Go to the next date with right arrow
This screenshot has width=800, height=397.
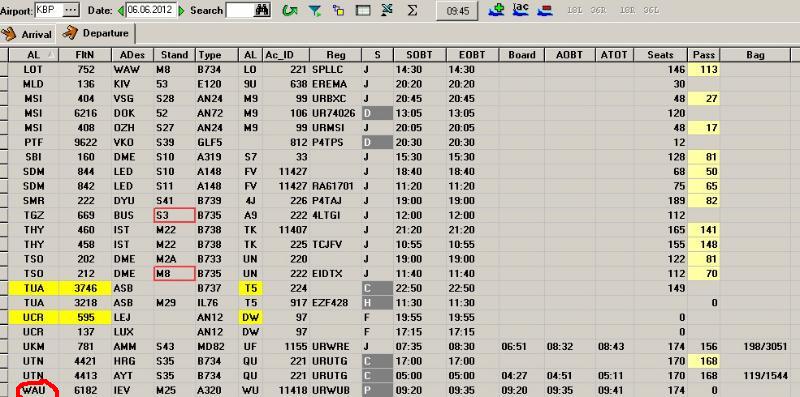(182, 10)
